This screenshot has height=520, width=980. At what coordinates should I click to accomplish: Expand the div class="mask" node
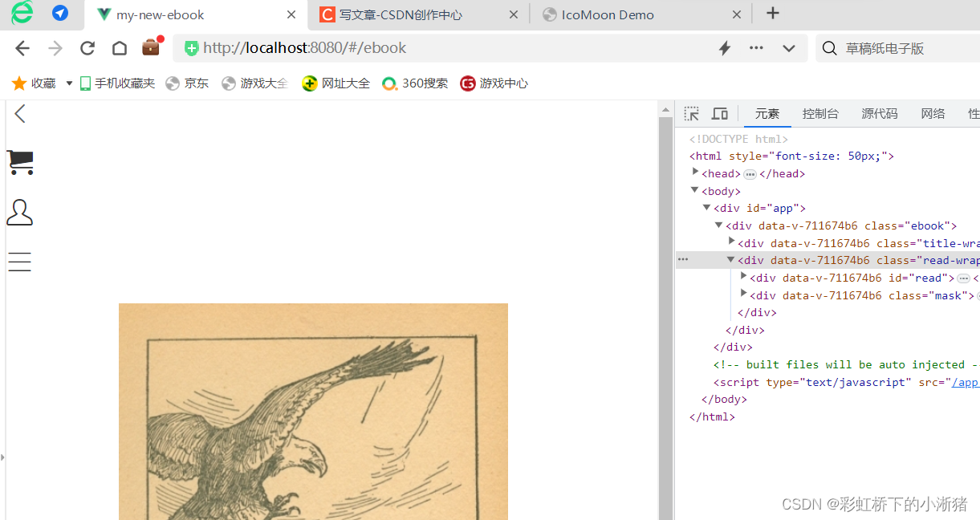coord(744,294)
